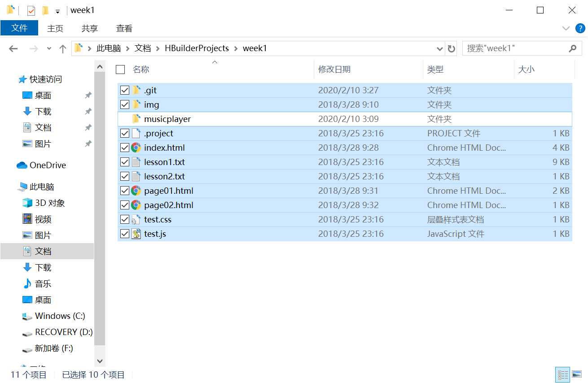
Task: Open Help with the question mark icon
Action: [x=580, y=28]
